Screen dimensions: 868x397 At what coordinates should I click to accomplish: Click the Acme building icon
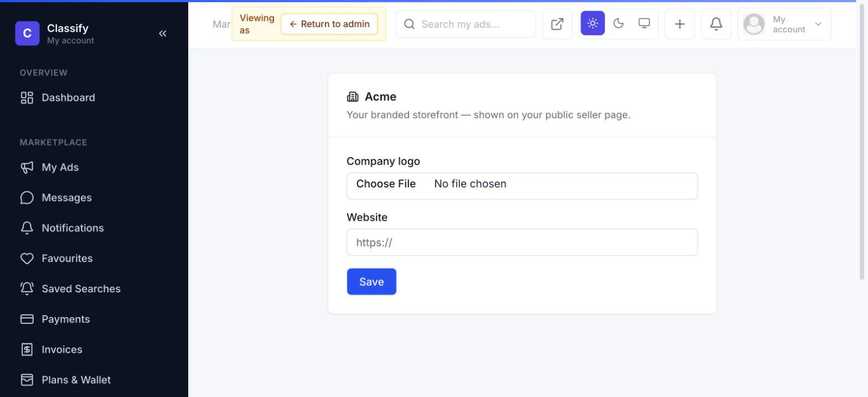pyautogui.click(x=353, y=97)
